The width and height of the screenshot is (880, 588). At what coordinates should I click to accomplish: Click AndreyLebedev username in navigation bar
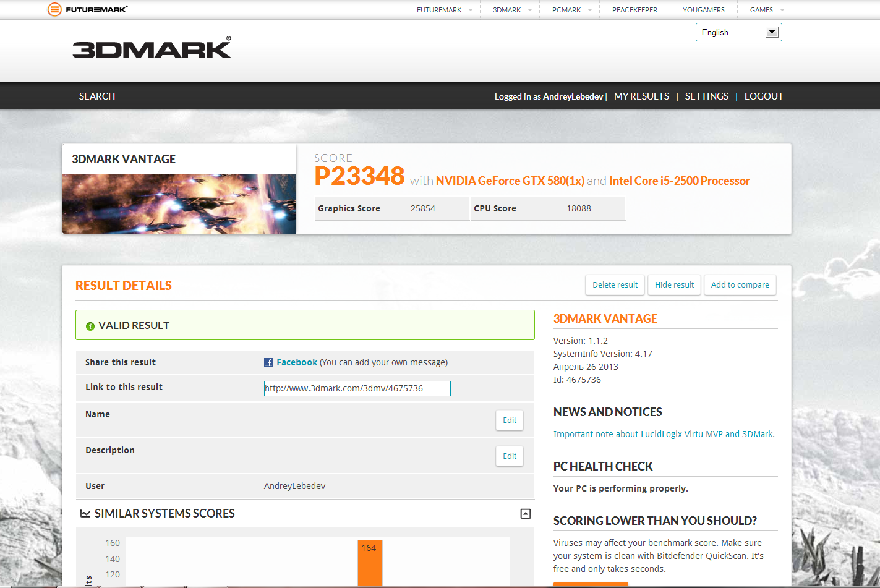pyautogui.click(x=573, y=96)
